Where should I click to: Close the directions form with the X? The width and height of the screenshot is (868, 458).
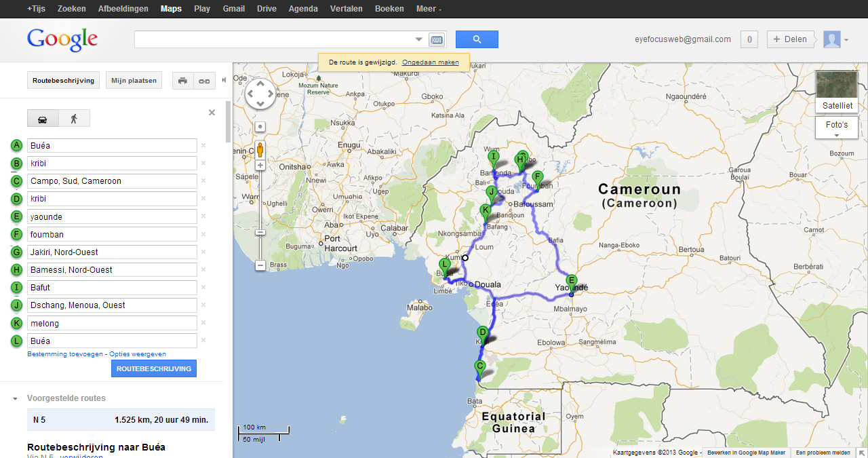point(212,113)
